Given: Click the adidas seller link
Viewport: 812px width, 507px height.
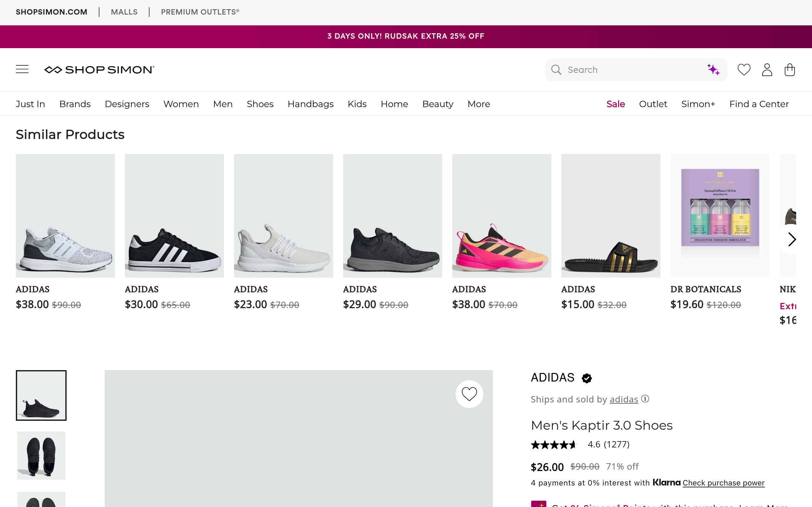Looking at the screenshot, I should [x=624, y=399].
